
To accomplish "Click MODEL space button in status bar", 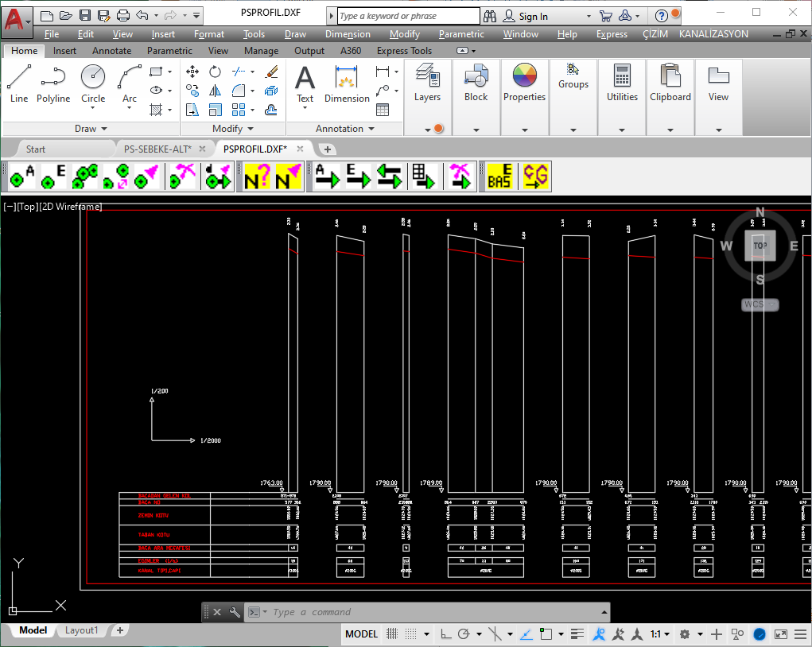I will [x=362, y=634].
